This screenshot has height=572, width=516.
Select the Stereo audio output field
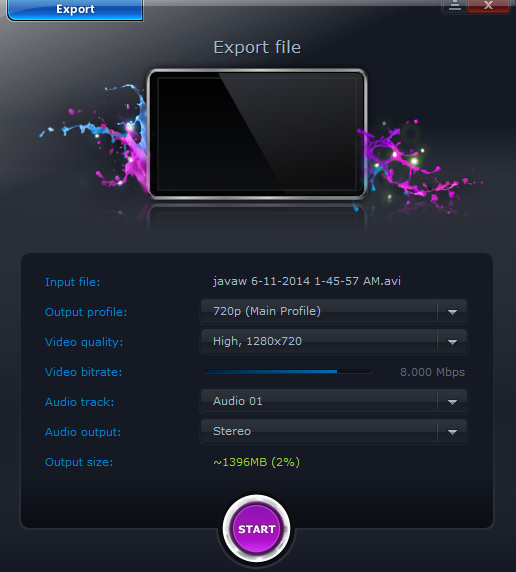[334, 432]
